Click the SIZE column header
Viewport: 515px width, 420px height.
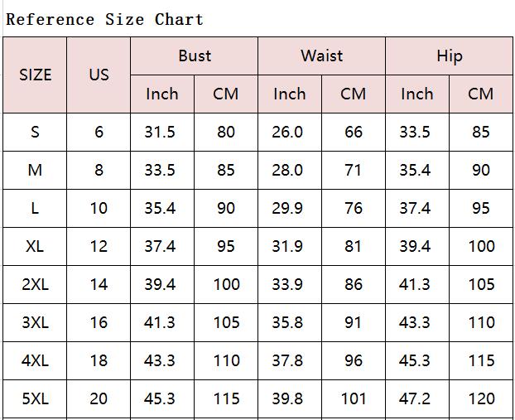35,75
